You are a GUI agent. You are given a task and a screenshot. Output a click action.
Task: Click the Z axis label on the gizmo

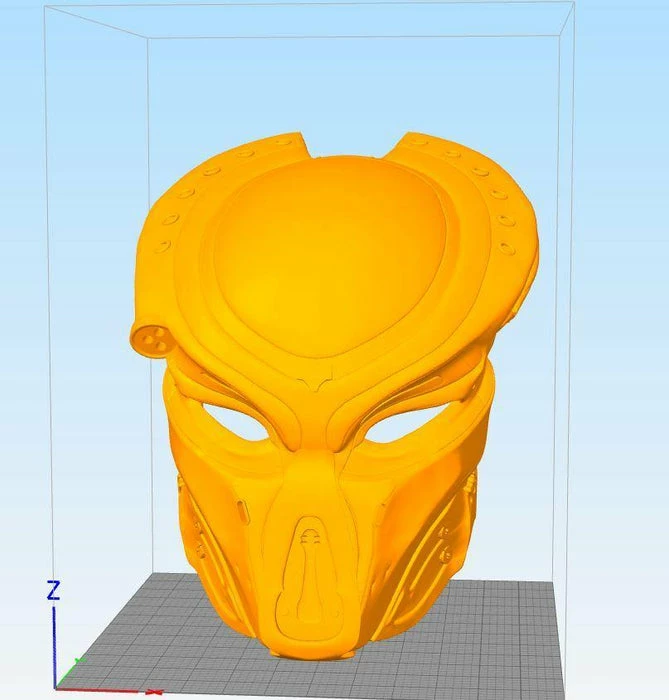pos(54,590)
